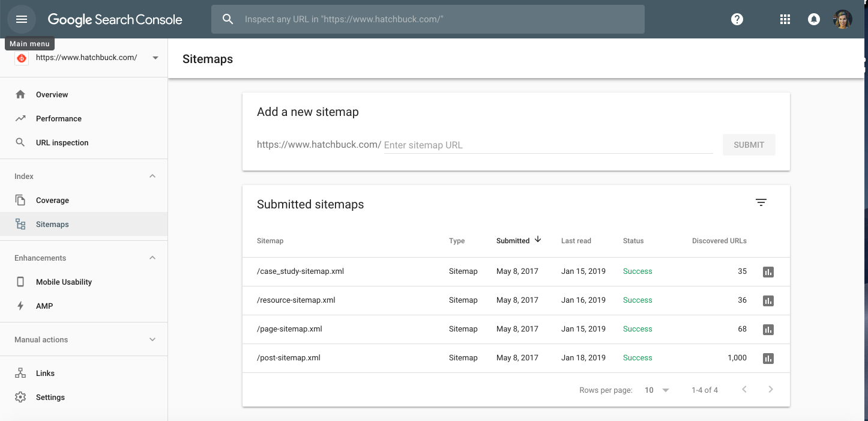The image size is (868, 421).
Task: Click the Jan 18, 2019 last read date
Action: (x=583, y=358)
